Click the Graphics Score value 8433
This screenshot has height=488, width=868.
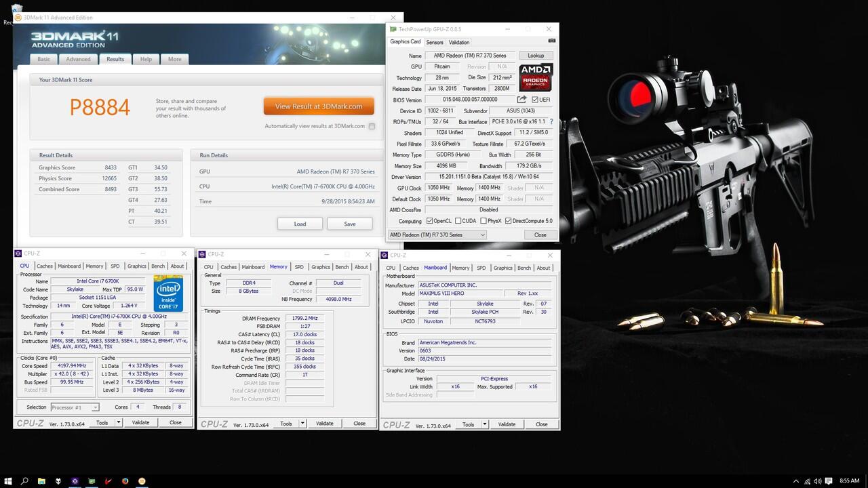[x=110, y=167]
